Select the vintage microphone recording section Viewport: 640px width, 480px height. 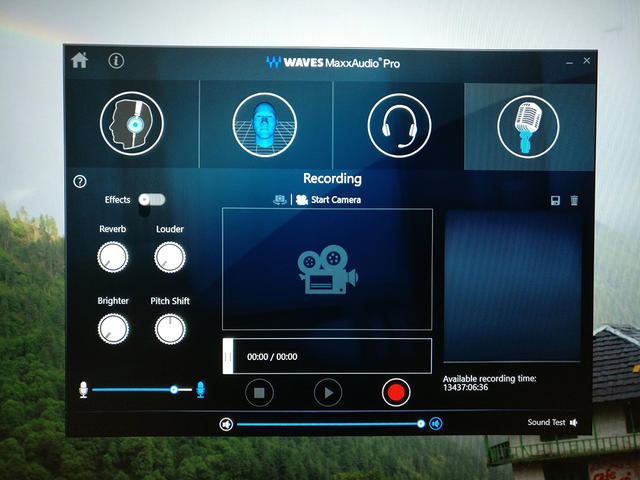[528, 127]
